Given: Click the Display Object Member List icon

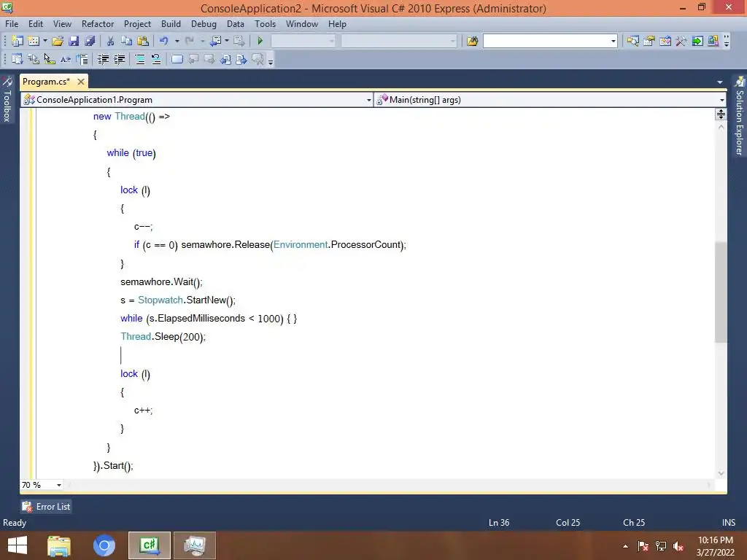Looking at the screenshot, I should pyautogui.click(x=18, y=60).
